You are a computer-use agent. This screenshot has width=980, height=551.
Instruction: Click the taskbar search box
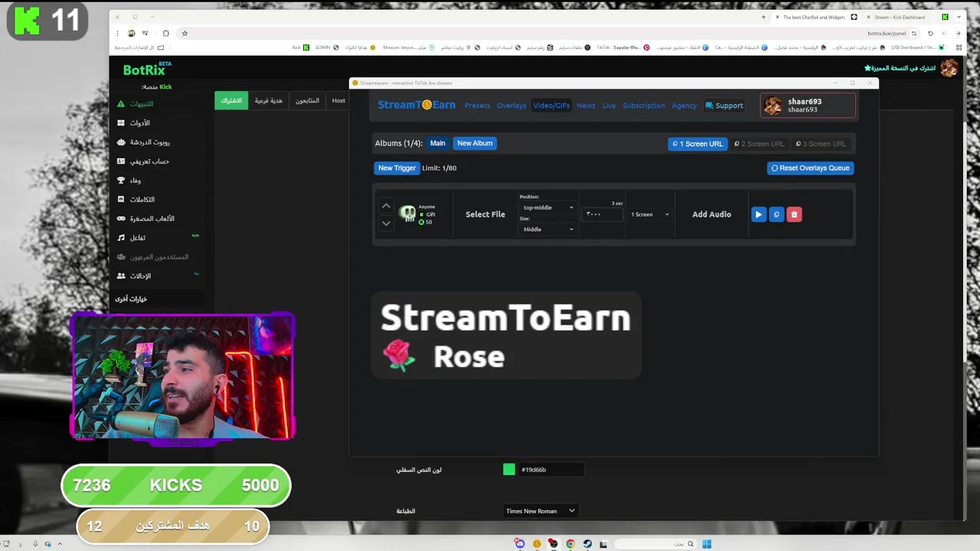point(655,544)
